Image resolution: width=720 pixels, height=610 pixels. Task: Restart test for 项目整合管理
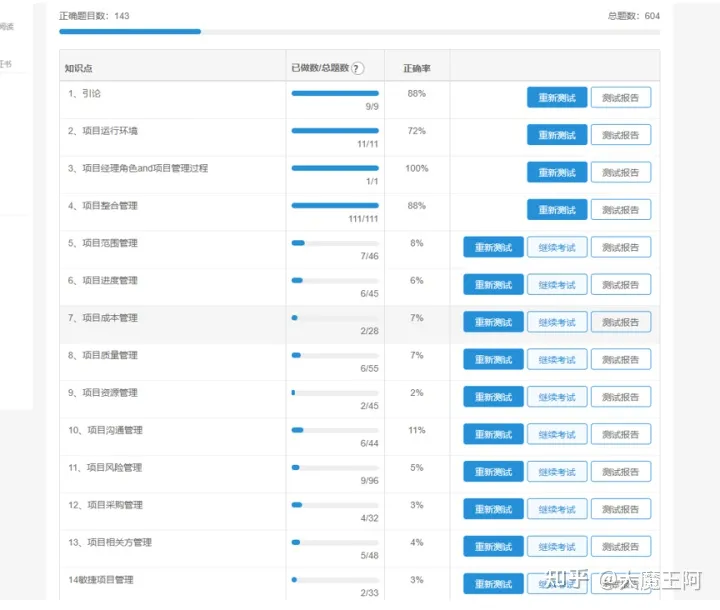pos(557,210)
